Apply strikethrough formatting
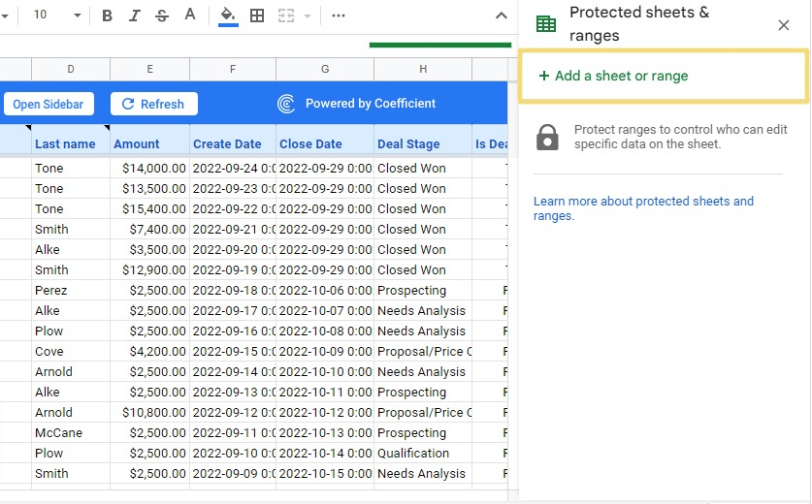Screen dimensions: 812x504 pos(161,16)
